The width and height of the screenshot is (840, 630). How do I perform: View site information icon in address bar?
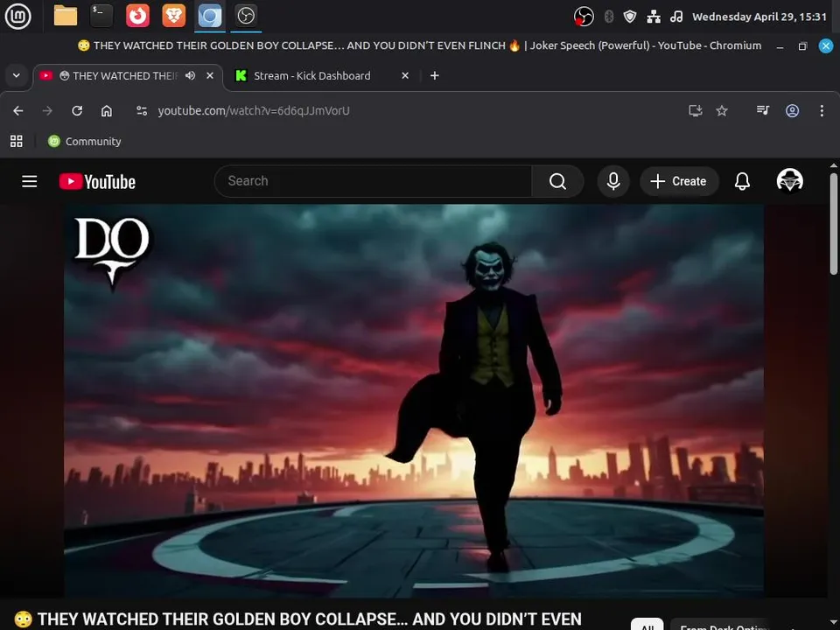point(142,110)
